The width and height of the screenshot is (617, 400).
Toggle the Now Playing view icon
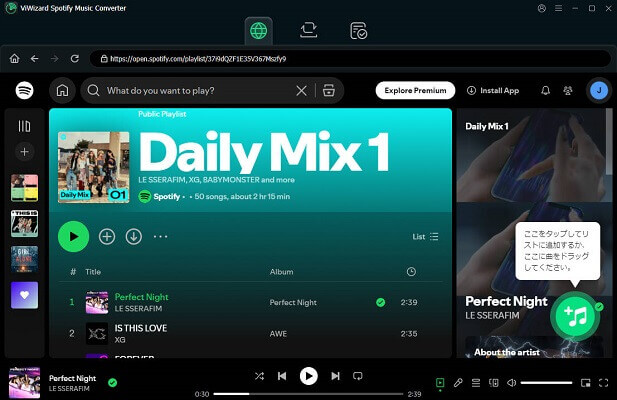click(440, 383)
